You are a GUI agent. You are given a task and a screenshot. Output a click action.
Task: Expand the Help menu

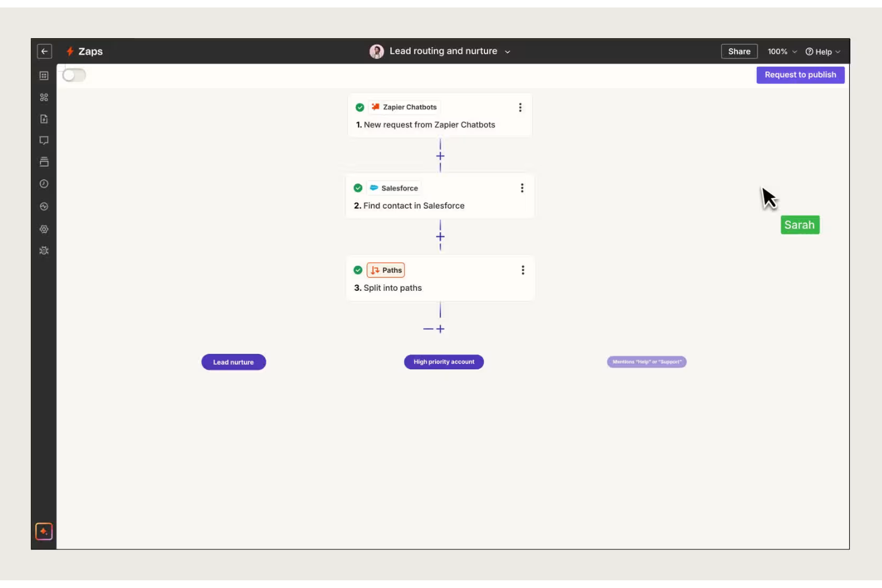tap(823, 51)
